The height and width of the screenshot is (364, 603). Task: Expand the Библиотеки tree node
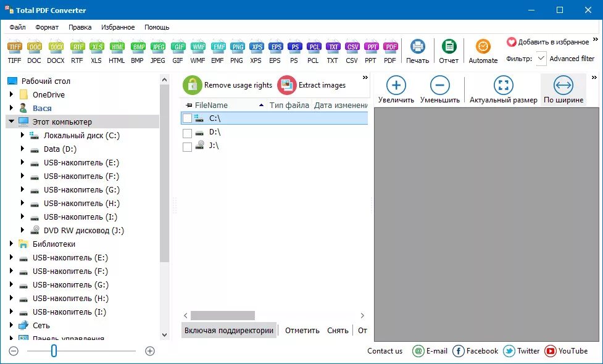pos(11,243)
